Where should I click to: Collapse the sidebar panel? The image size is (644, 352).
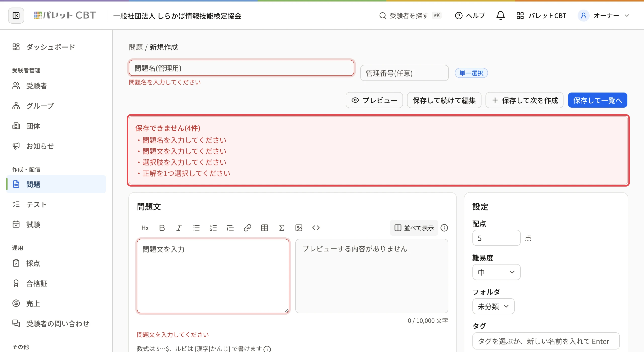click(x=16, y=16)
